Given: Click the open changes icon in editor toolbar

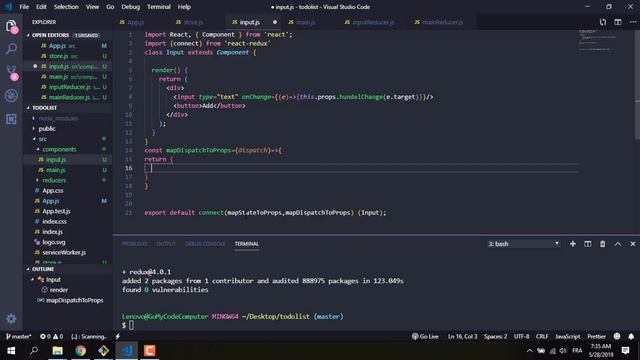Looking at the screenshot, I should coord(602,22).
